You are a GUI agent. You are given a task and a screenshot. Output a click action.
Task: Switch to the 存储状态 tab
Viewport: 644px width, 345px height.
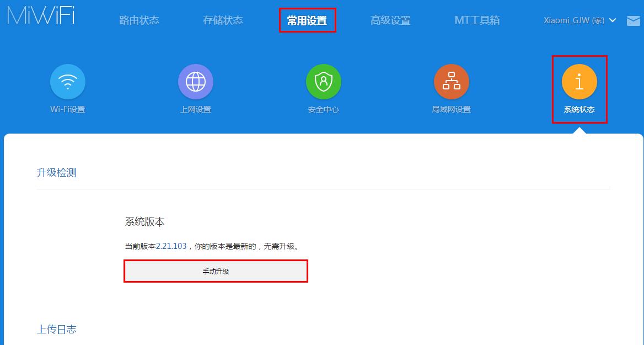[x=223, y=20]
